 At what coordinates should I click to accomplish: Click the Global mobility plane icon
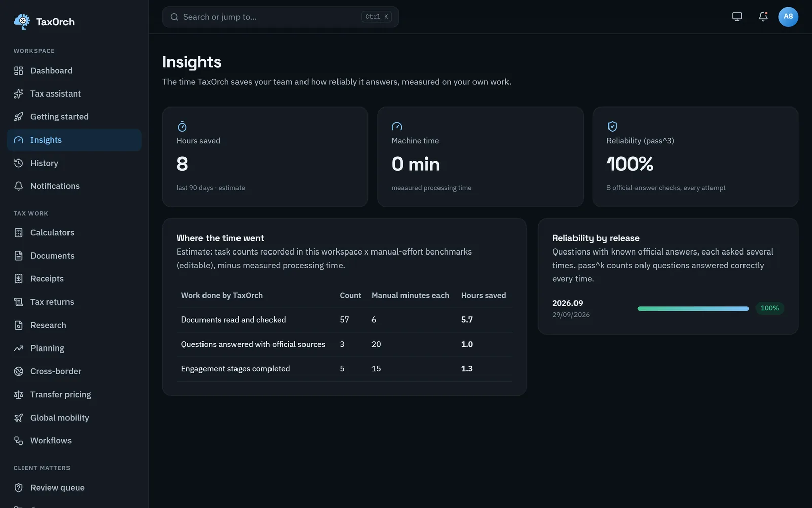(x=19, y=418)
